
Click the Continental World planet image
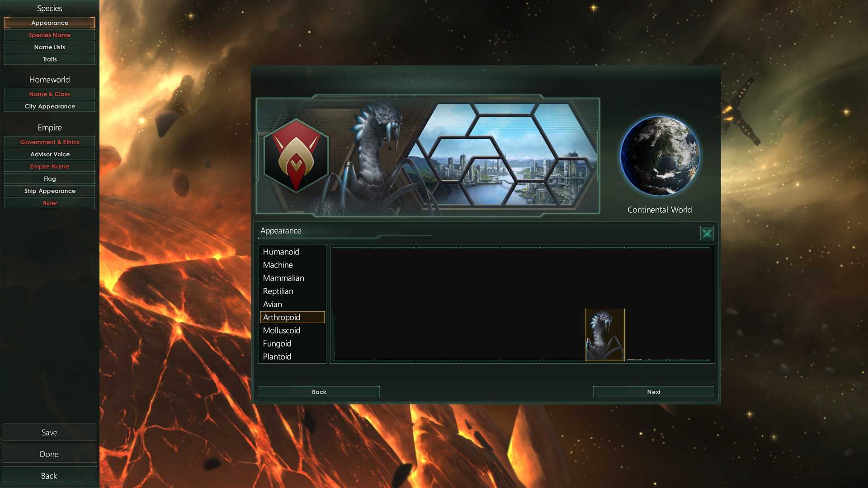[x=660, y=156]
